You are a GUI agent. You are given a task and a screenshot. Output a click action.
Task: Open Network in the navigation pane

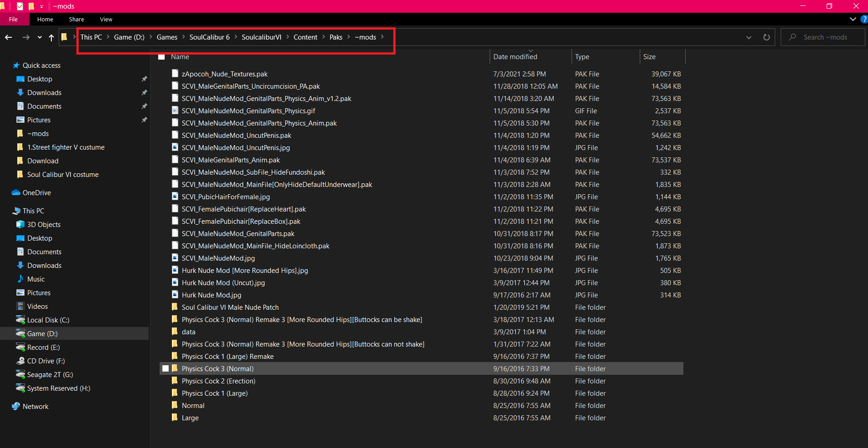pyautogui.click(x=35, y=407)
